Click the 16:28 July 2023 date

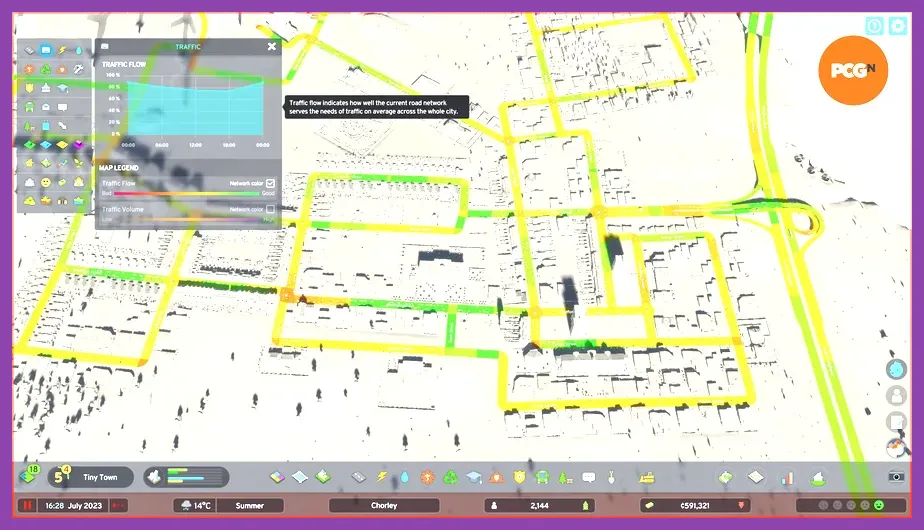tap(73, 505)
